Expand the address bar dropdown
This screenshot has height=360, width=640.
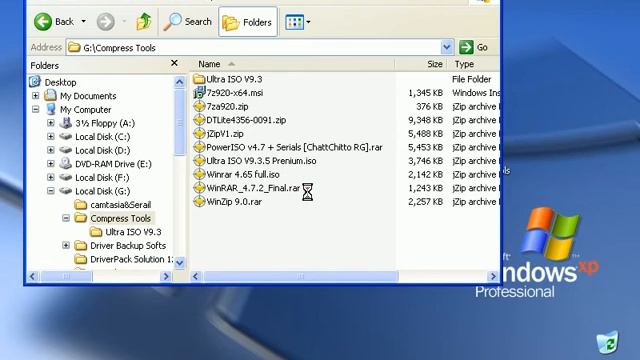click(447, 47)
